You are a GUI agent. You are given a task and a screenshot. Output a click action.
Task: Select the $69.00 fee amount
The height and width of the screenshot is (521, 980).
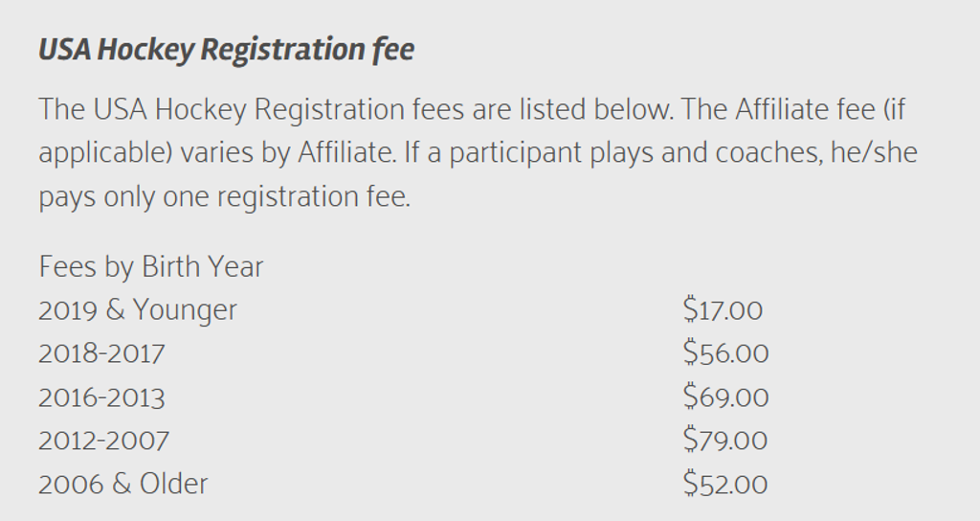tap(725, 396)
